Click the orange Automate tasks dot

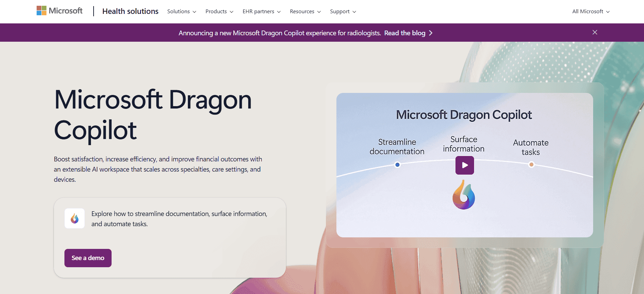(531, 164)
